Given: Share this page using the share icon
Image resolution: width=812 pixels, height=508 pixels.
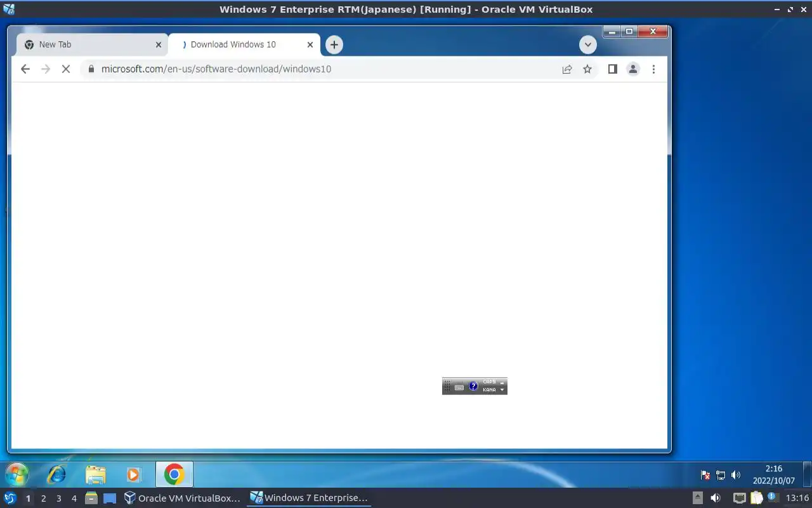Looking at the screenshot, I should (x=567, y=69).
